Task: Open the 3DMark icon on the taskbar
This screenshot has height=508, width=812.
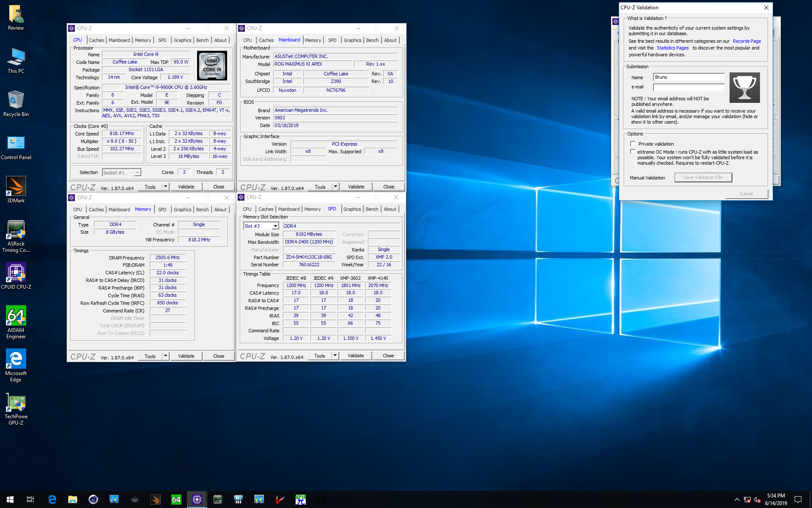Action: (x=156, y=500)
